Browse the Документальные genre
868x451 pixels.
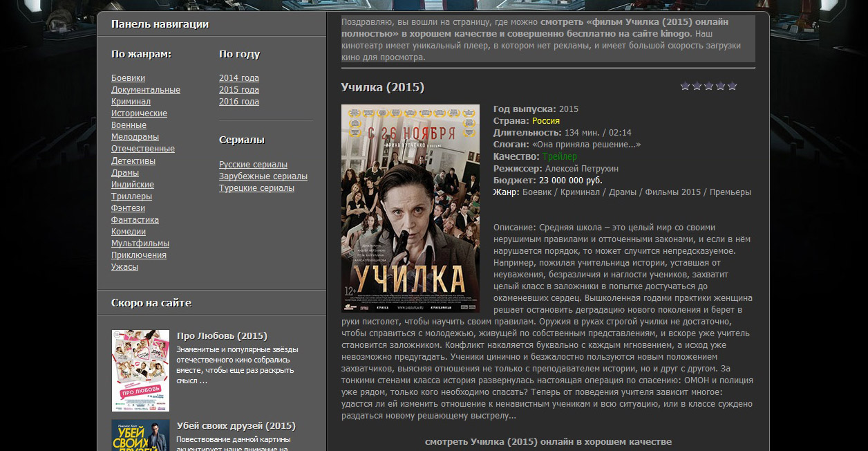146,90
